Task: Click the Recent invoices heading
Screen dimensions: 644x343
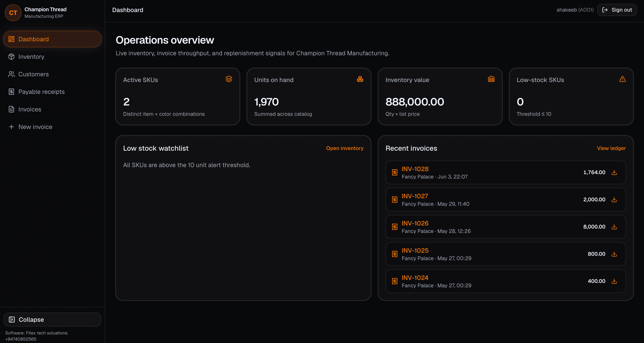Action: [x=411, y=148]
